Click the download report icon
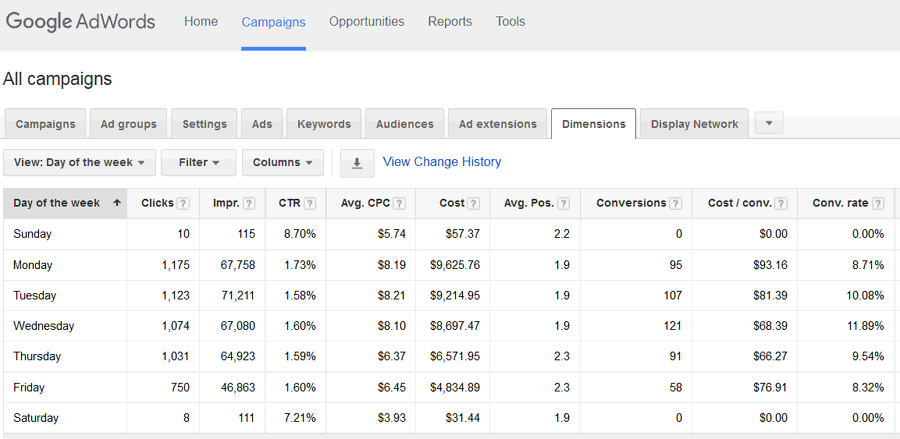This screenshot has width=900, height=439. pos(357,164)
